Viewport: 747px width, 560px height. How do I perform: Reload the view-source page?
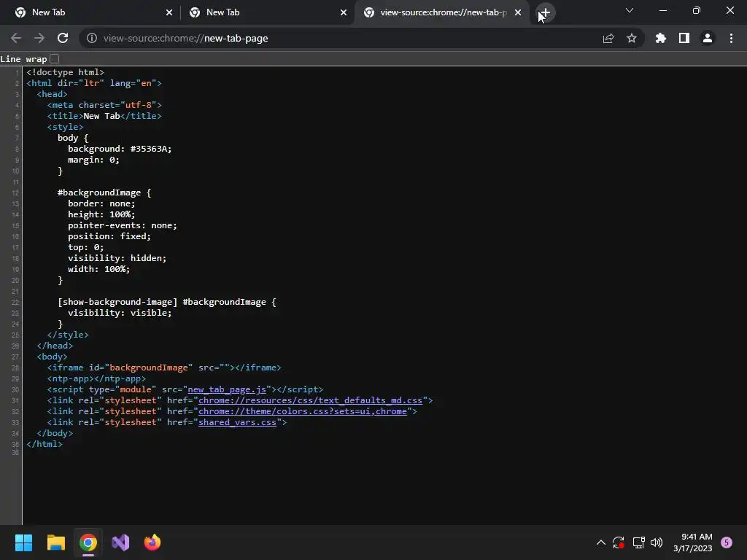coord(63,38)
